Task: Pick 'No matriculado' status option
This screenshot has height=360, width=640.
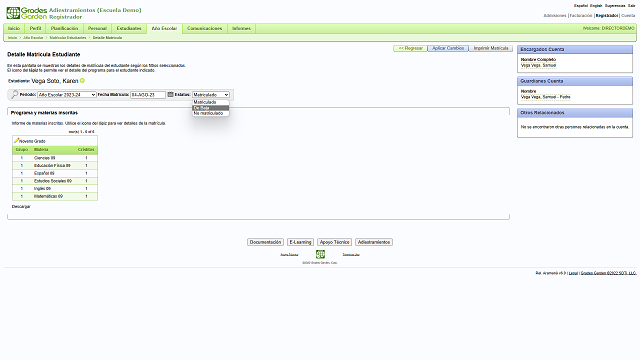Action: [211, 113]
